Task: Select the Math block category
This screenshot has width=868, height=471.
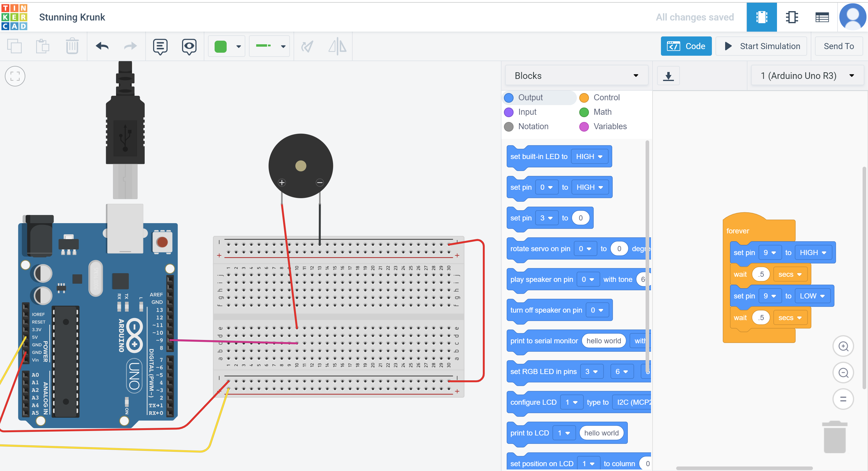Action: pyautogui.click(x=596, y=112)
